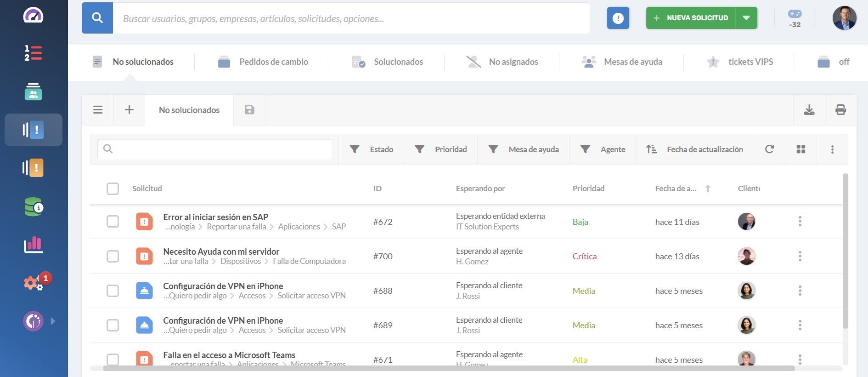
Task: Sort by the Fecha de a... column header
Action: [682, 188]
